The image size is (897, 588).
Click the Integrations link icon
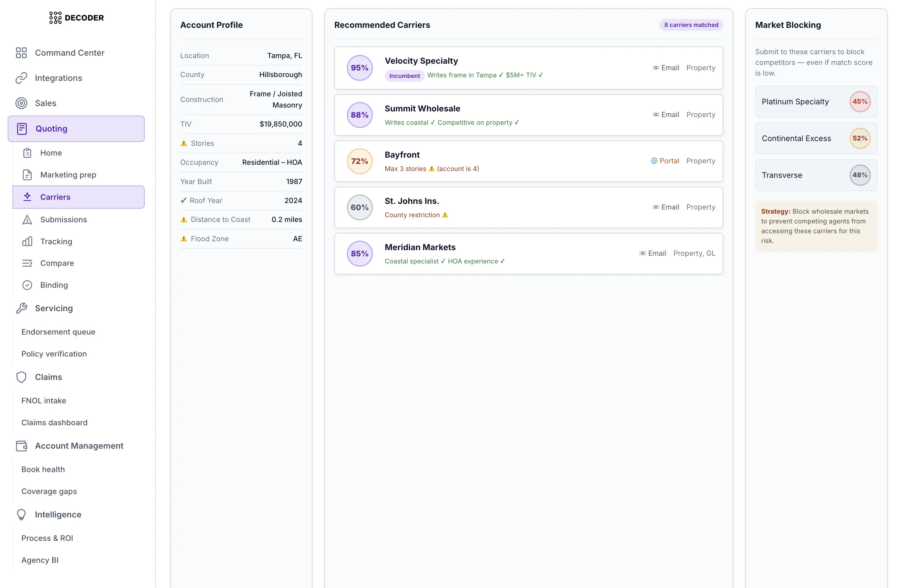pos(21,78)
